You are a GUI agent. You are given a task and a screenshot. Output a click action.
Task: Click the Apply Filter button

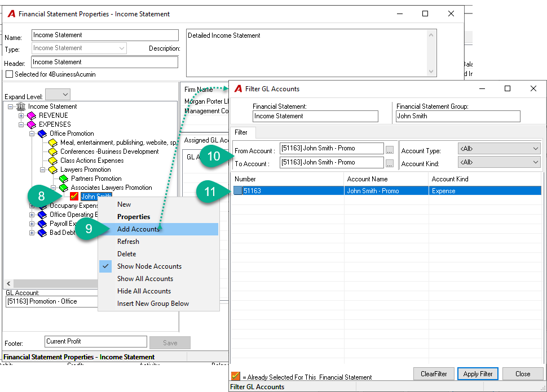pos(478,374)
